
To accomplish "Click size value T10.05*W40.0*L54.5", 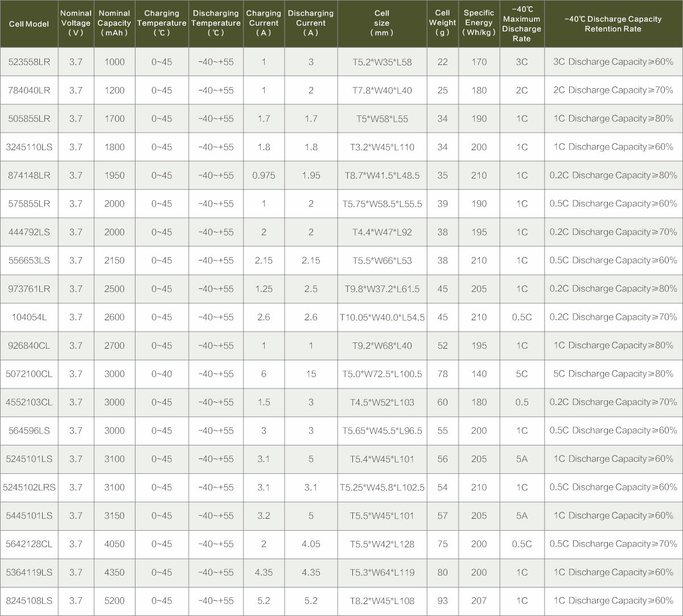I will pyautogui.click(x=382, y=317).
